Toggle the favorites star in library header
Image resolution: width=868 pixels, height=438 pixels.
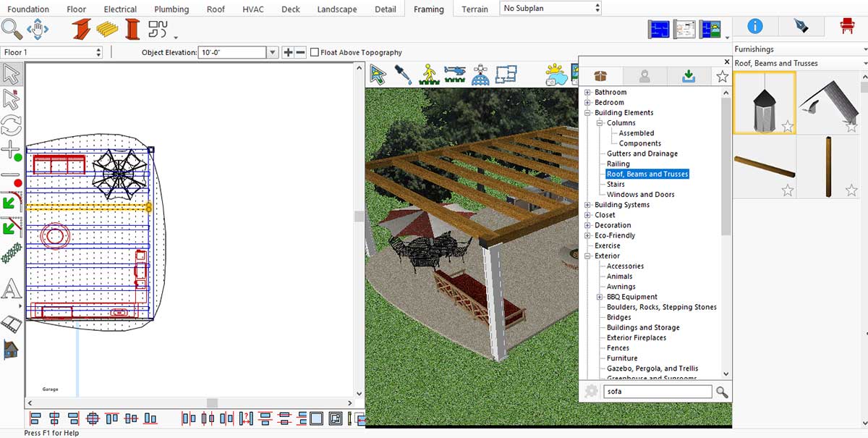pyautogui.click(x=722, y=76)
